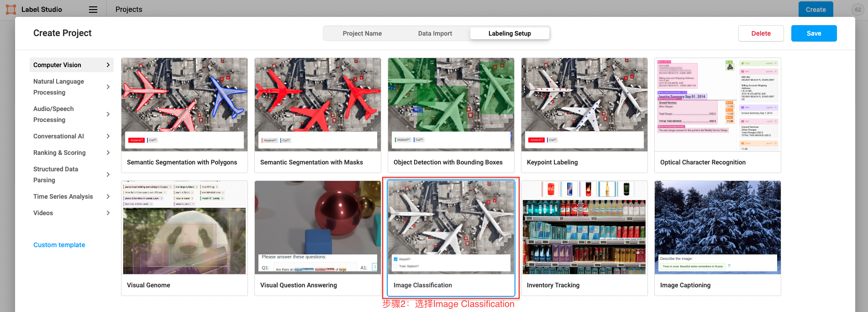868x312 pixels.
Task: Click the Label Studio logo icon
Action: (x=11, y=9)
